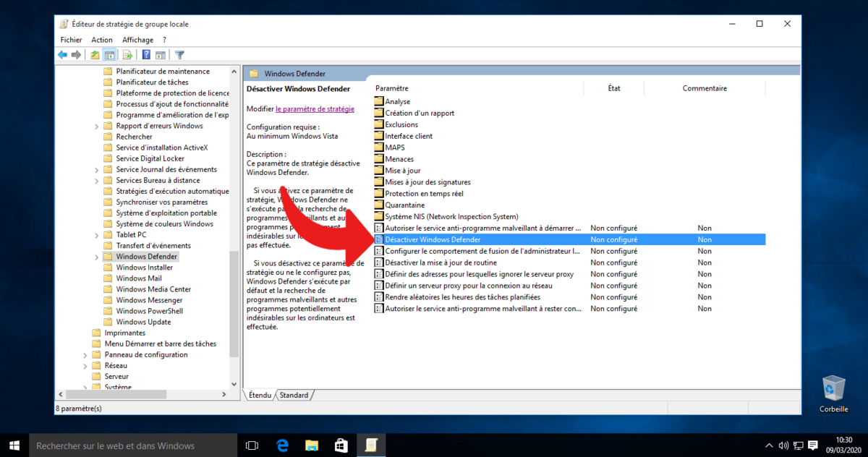Click the 'le paramètre de stratégie' link
This screenshot has height=457, width=868.
315,108
